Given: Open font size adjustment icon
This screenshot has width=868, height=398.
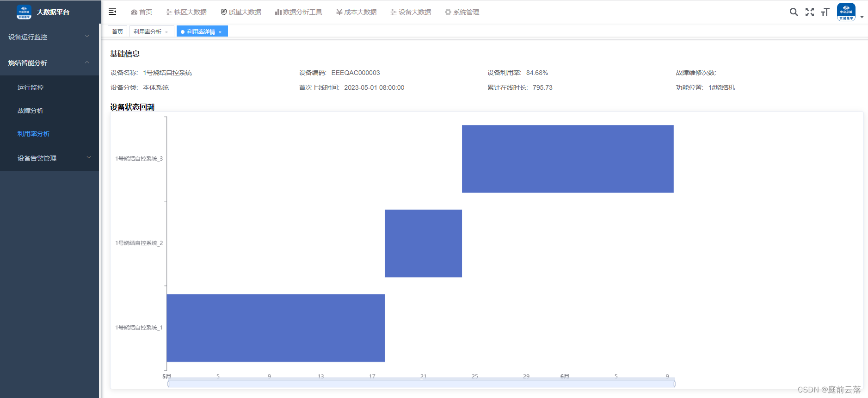Looking at the screenshot, I should pos(825,12).
